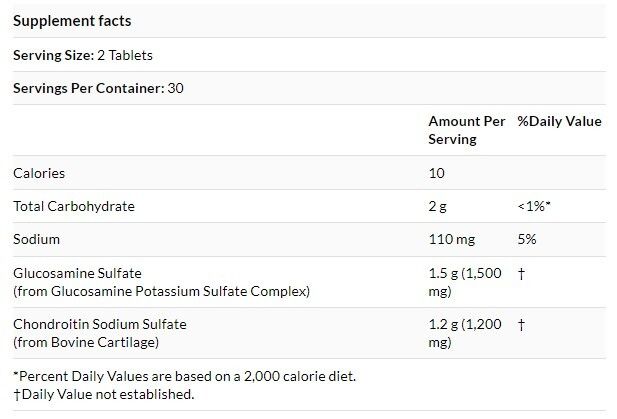
Task: Select the Calories row label
Action: (x=39, y=173)
